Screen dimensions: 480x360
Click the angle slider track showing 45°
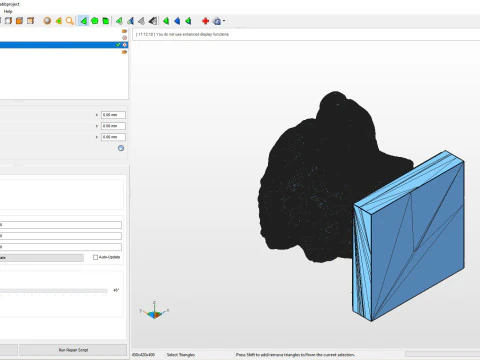click(54, 291)
